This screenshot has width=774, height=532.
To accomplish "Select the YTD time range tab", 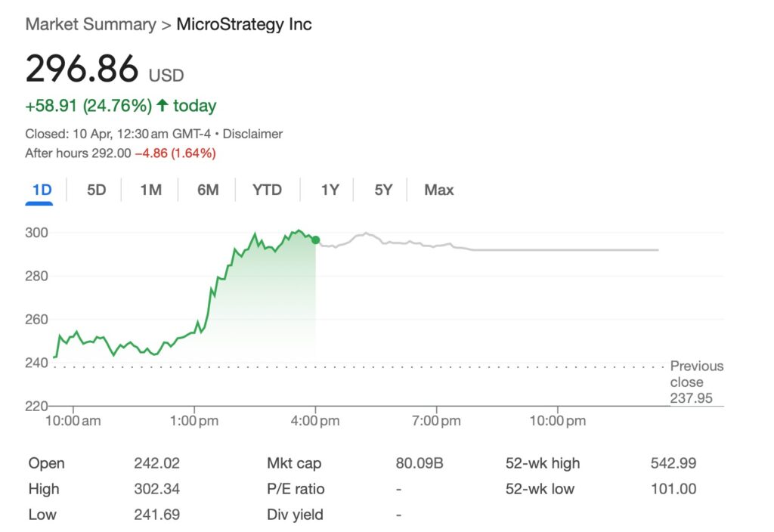I will pos(267,190).
